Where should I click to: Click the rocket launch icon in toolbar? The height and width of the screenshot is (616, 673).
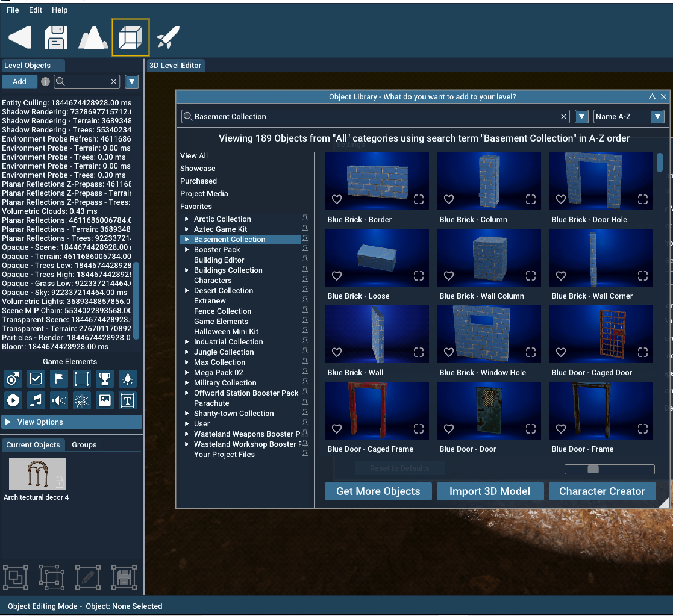pyautogui.click(x=167, y=37)
